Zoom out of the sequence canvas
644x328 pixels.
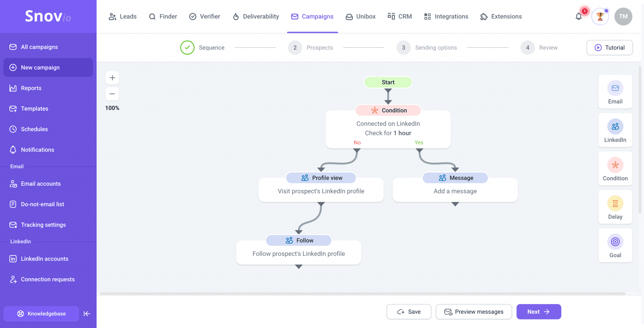(x=112, y=94)
